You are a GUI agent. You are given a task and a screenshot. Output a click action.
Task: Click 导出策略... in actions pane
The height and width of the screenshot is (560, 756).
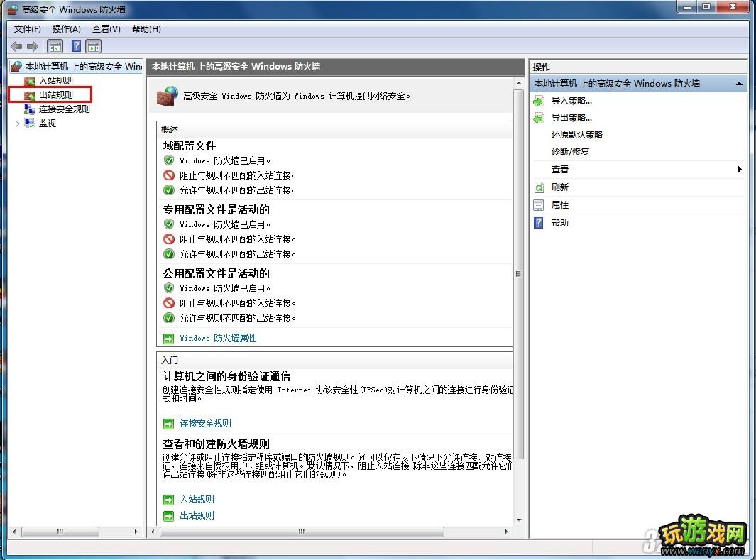(571, 118)
